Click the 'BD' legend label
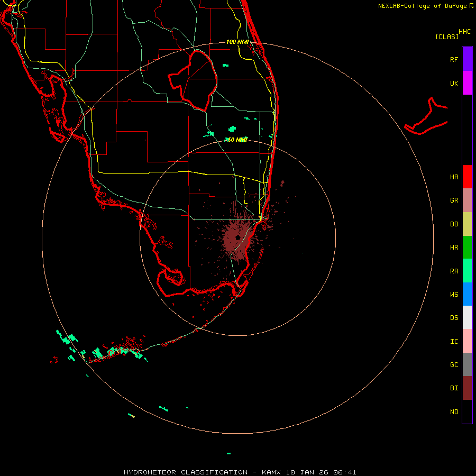 pos(454,224)
